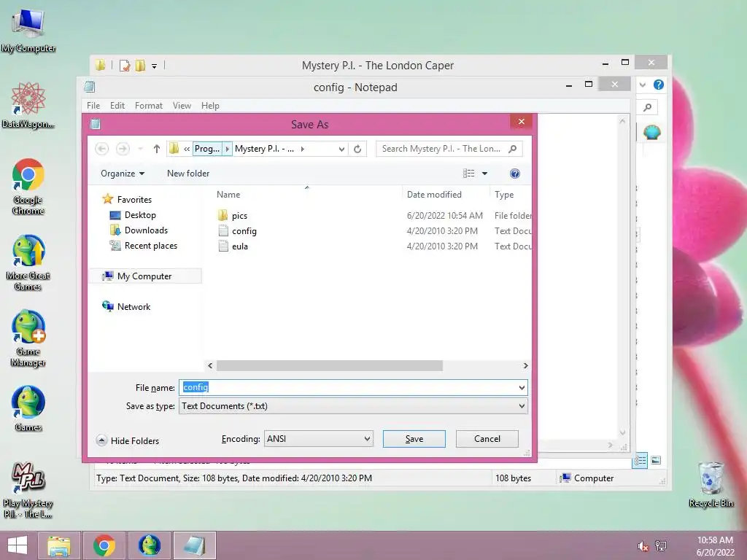Click Explorer window search magnifier

(x=648, y=108)
